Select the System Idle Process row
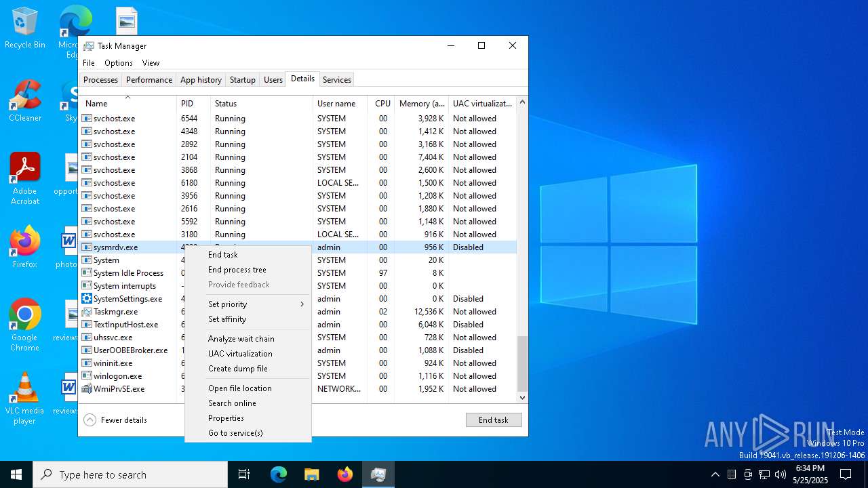This screenshot has width=868, height=488. tap(298, 273)
